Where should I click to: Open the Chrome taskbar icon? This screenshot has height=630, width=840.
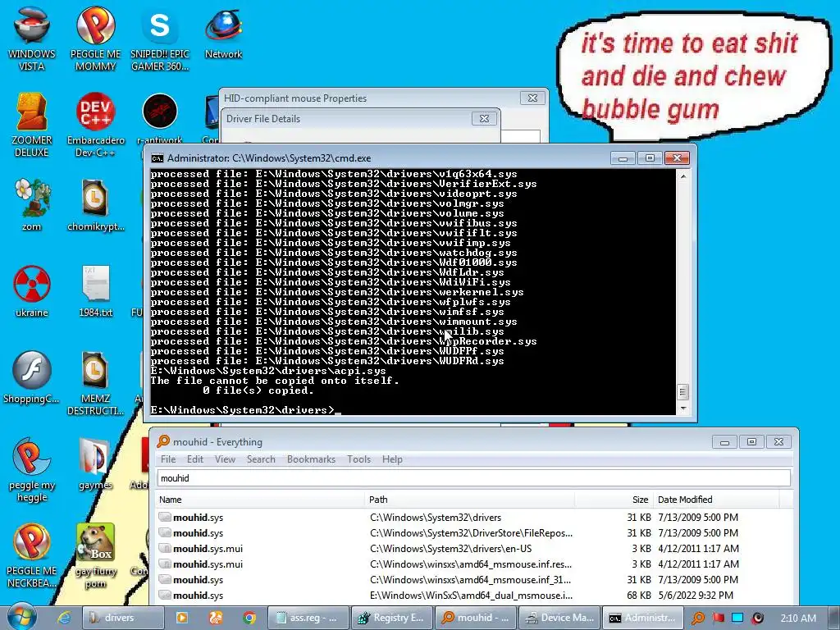pyautogui.click(x=249, y=618)
